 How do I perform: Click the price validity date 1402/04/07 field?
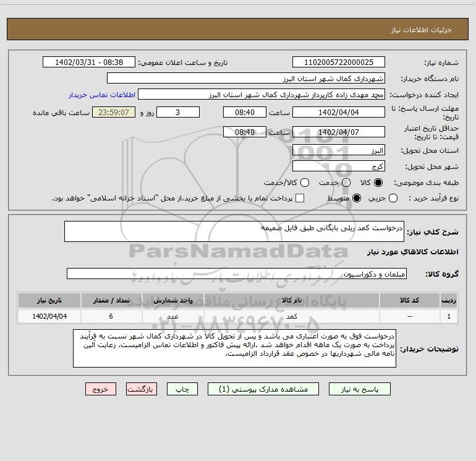339,132
